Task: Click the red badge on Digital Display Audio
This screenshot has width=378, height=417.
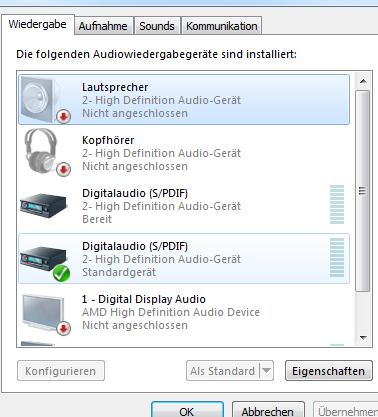Action: 64,329
